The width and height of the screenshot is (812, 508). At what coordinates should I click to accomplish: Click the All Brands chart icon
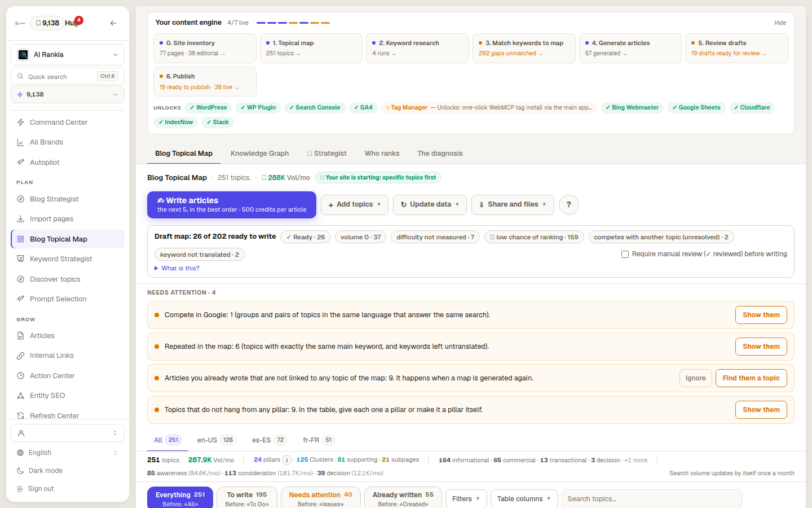pyautogui.click(x=20, y=142)
